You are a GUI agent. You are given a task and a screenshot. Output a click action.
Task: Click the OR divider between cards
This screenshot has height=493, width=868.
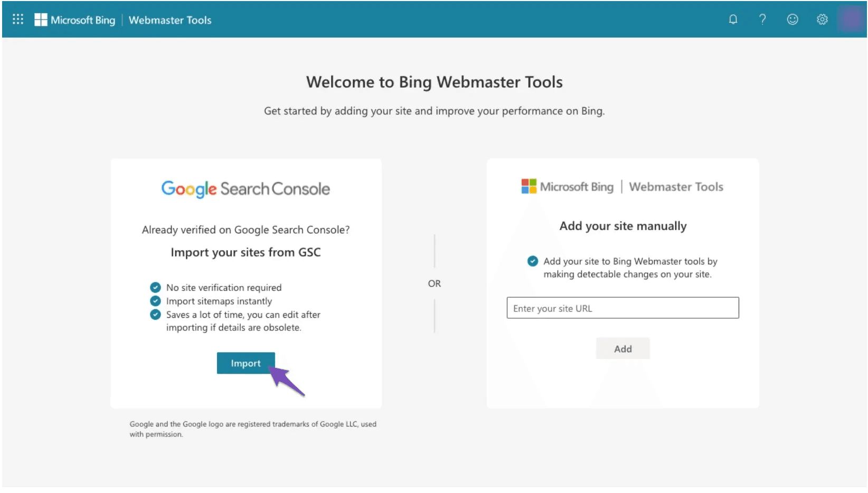click(434, 283)
